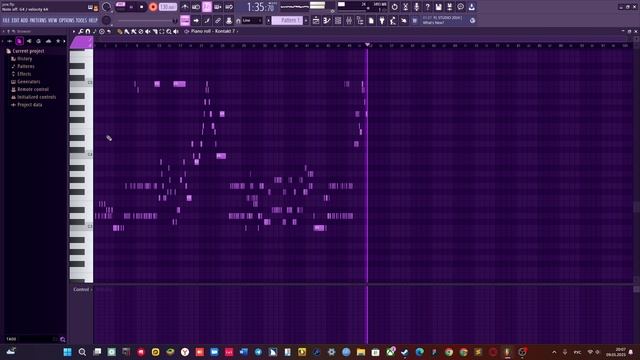Click the record button

coord(153,7)
